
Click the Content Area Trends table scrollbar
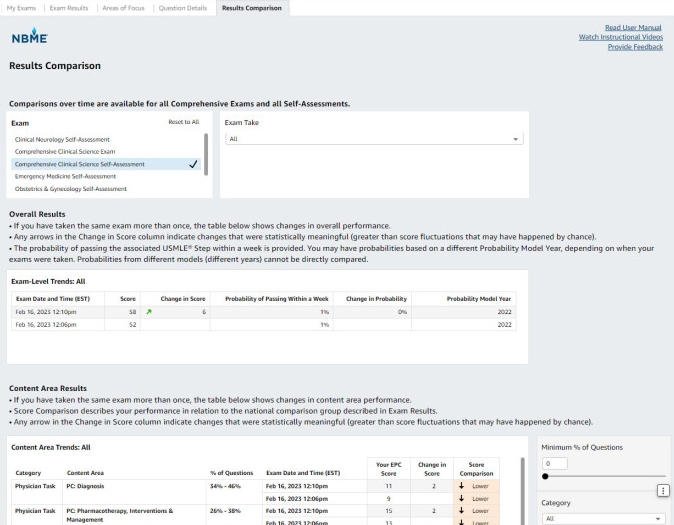(x=523, y=490)
